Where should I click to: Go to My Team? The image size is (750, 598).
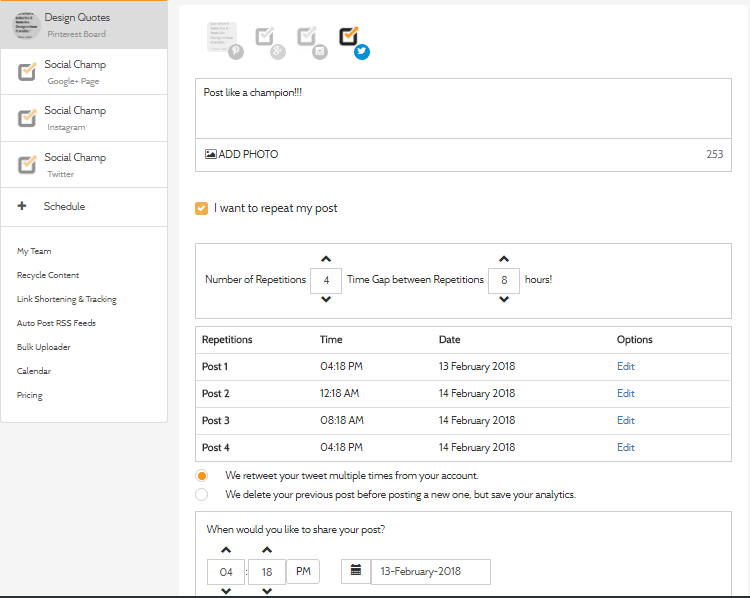(x=34, y=251)
